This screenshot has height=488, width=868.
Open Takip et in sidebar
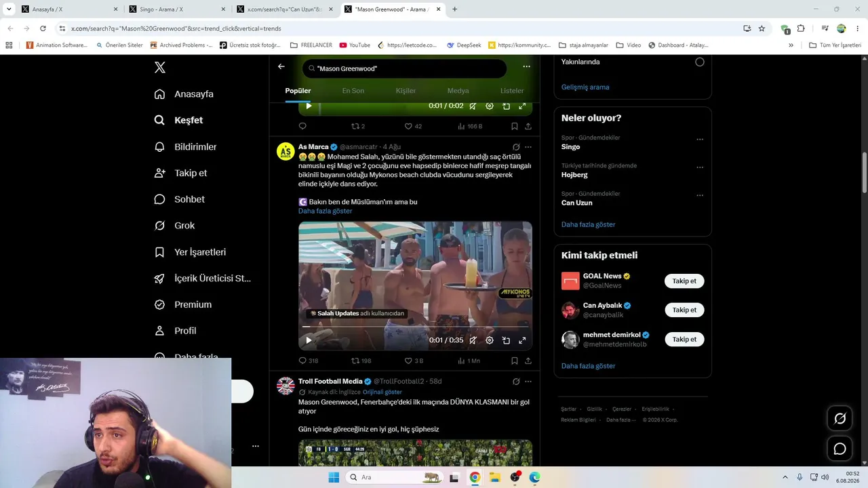180,173
